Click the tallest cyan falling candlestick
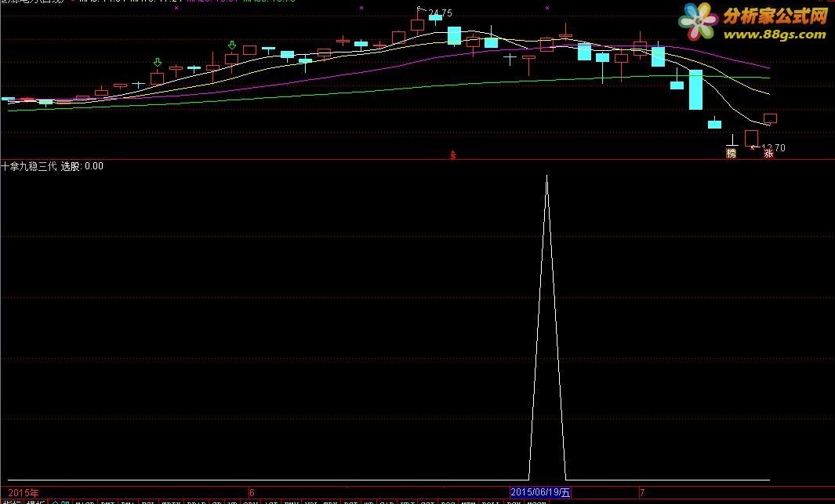Image resolution: width=835 pixels, height=504 pixels. click(x=695, y=89)
